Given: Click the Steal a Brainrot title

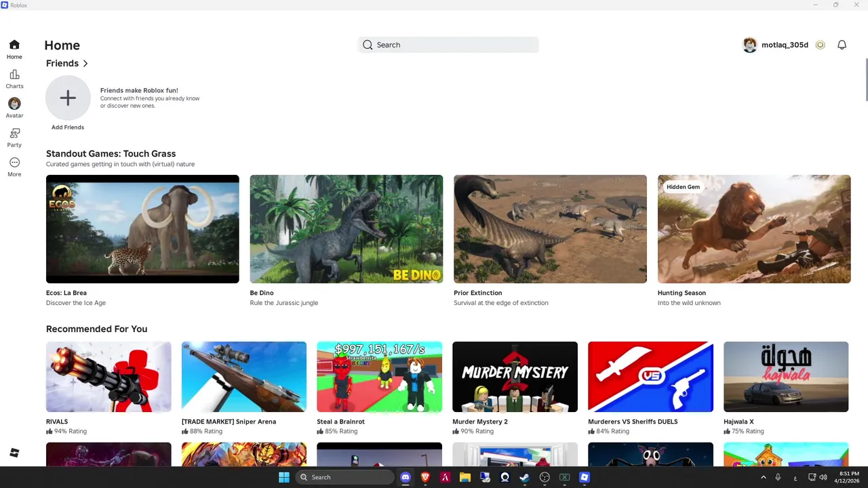Looking at the screenshot, I should pyautogui.click(x=340, y=422).
